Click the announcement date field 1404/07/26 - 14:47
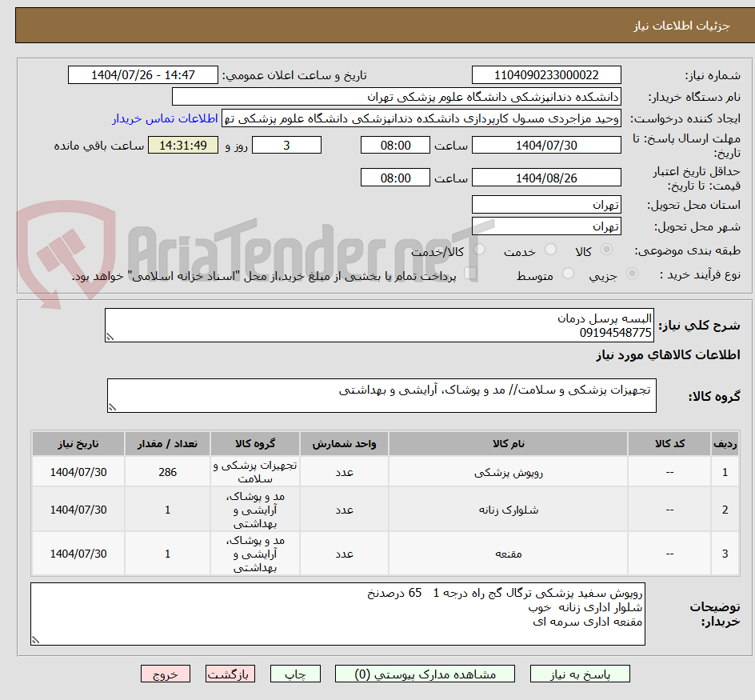Image resolution: width=755 pixels, height=700 pixels. pyautogui.click(x=143, y=75)
